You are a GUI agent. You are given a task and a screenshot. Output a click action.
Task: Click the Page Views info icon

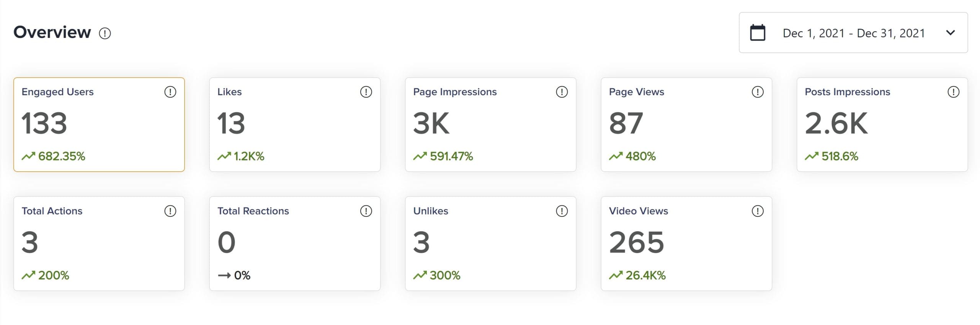coord(758,92)
